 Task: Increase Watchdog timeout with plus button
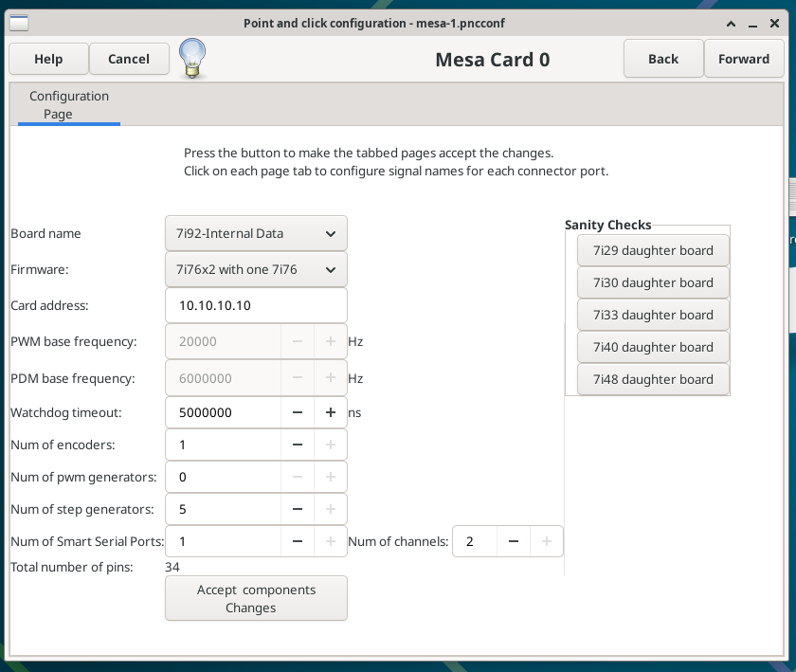[331, 412]
